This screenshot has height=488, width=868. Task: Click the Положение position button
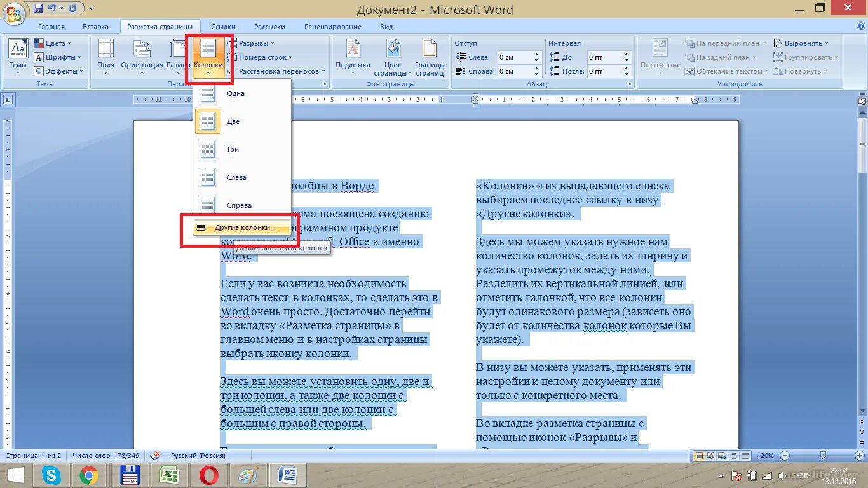pyautogui.click(x=660, y=57)
